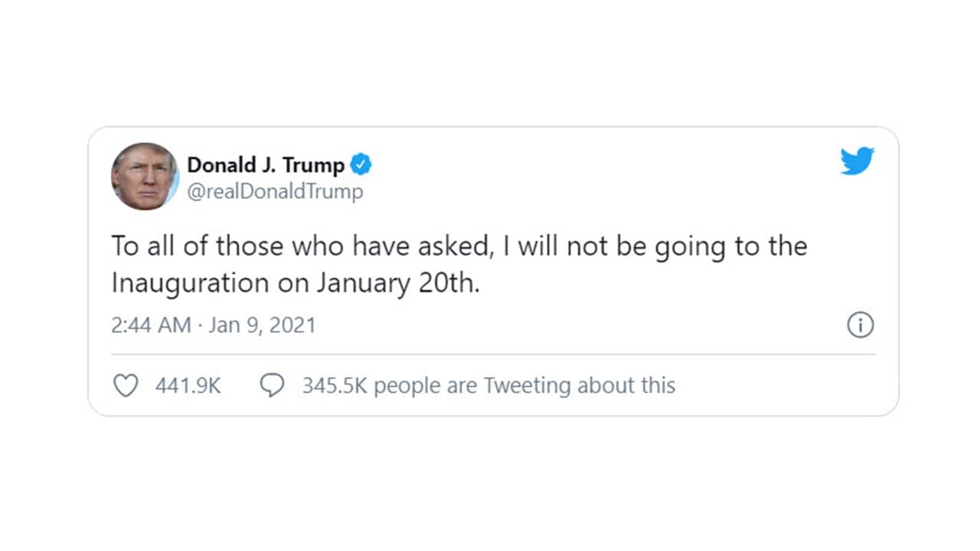Image resolution: width=980 pixels, height=551 pixels.
Task: Select the tweet body text
Action: [459, 264]
